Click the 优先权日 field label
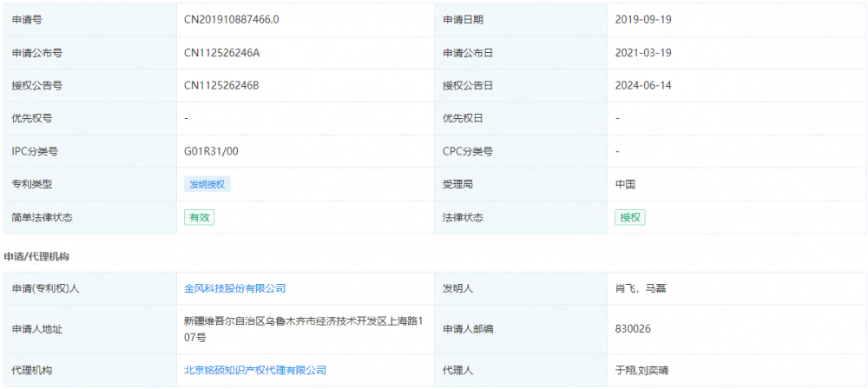 pos(464,119)
